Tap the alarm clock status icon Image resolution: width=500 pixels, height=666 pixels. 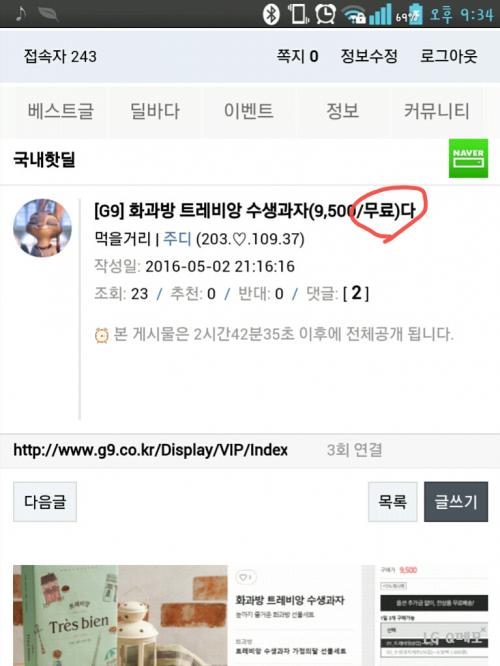pos(325,15)
